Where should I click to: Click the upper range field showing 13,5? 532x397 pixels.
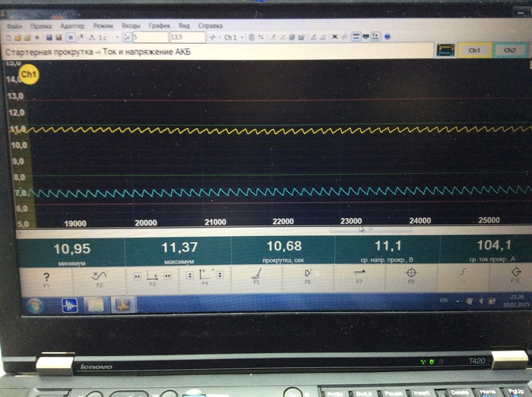(187, 37)
